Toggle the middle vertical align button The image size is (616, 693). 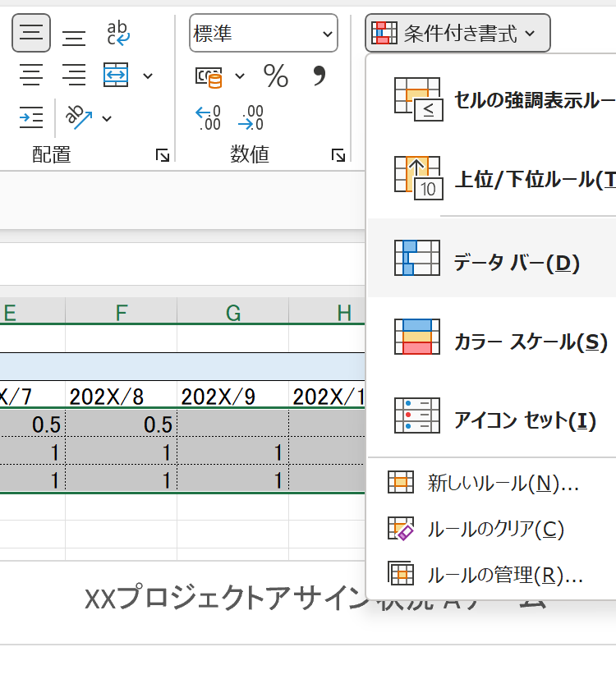[x=31, y=33]
